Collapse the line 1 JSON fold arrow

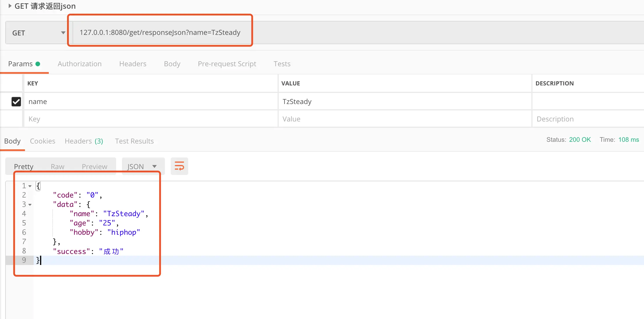coord(30,186)
